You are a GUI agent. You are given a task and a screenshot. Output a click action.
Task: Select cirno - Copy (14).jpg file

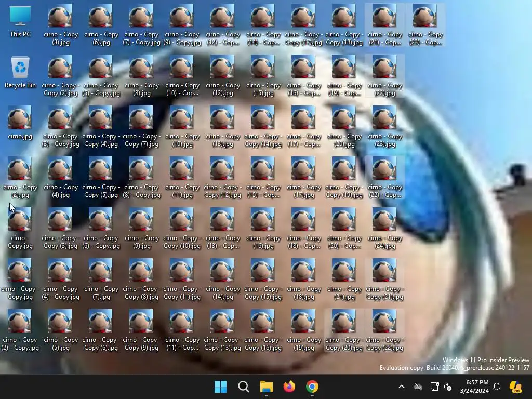click(x=222, y=279)
